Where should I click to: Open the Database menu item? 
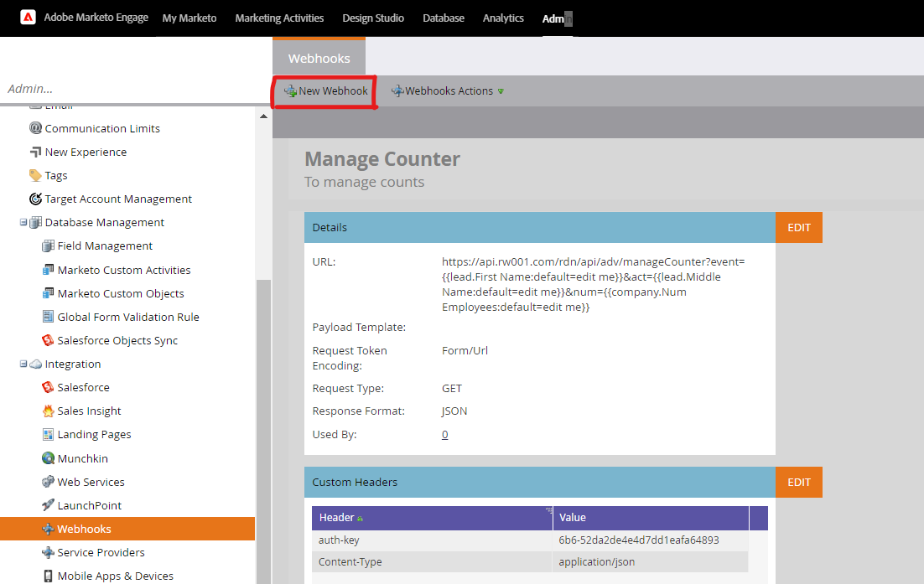[x=444, y=18]
